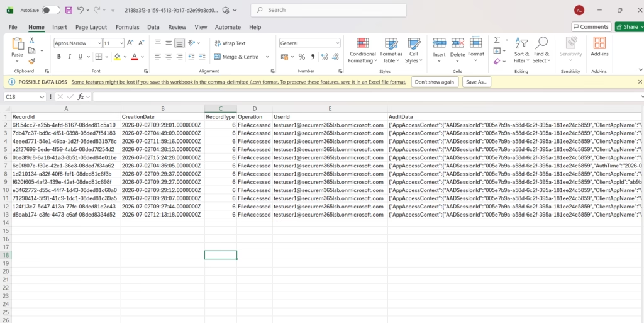The height and width of the screenshot is (323, 644).
Task: Click the Font Colour A icon
Action: coord(135,57)
